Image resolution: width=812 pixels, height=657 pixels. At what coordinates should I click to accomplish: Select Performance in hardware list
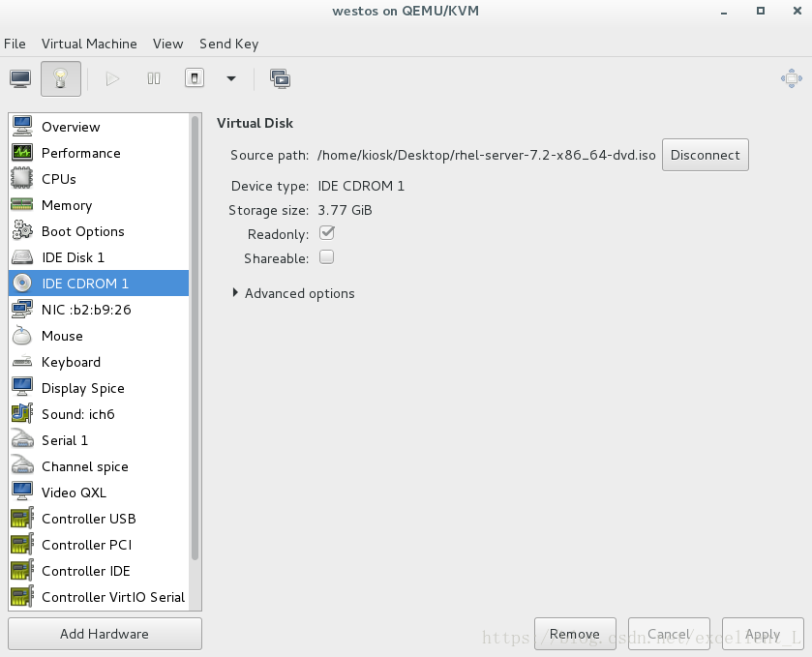99,153
